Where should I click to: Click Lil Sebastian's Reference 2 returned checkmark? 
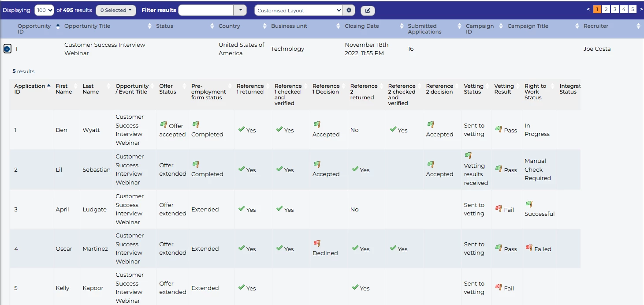(x=355, y=169)
